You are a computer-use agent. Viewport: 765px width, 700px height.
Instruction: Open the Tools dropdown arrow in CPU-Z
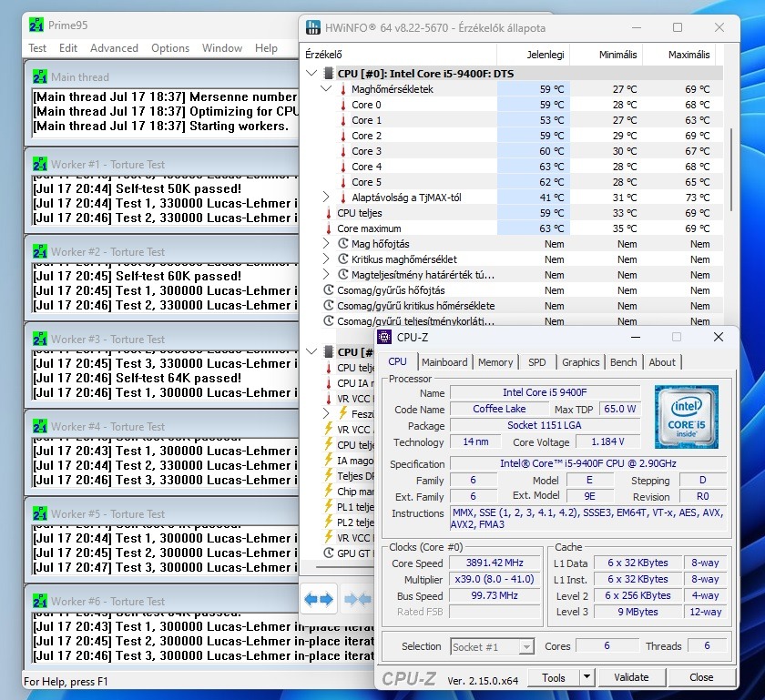586,677
